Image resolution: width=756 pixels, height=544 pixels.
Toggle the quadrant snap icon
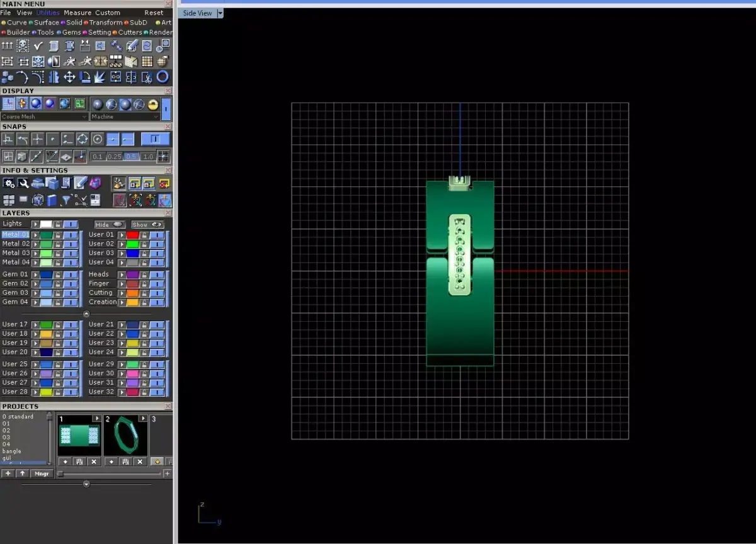83,139
